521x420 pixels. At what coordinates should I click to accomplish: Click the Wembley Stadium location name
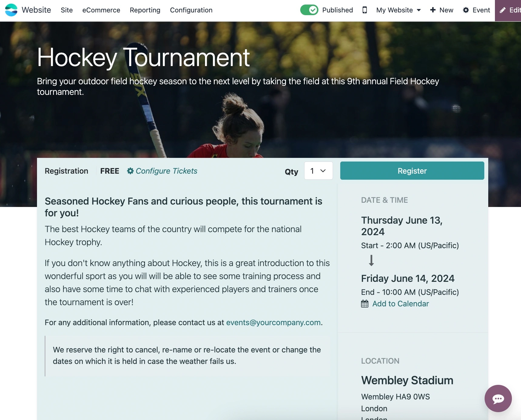click(407, 380)
